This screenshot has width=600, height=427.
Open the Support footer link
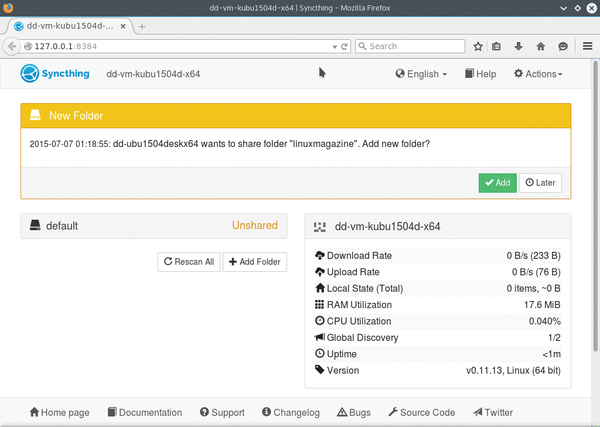point(222,412)
